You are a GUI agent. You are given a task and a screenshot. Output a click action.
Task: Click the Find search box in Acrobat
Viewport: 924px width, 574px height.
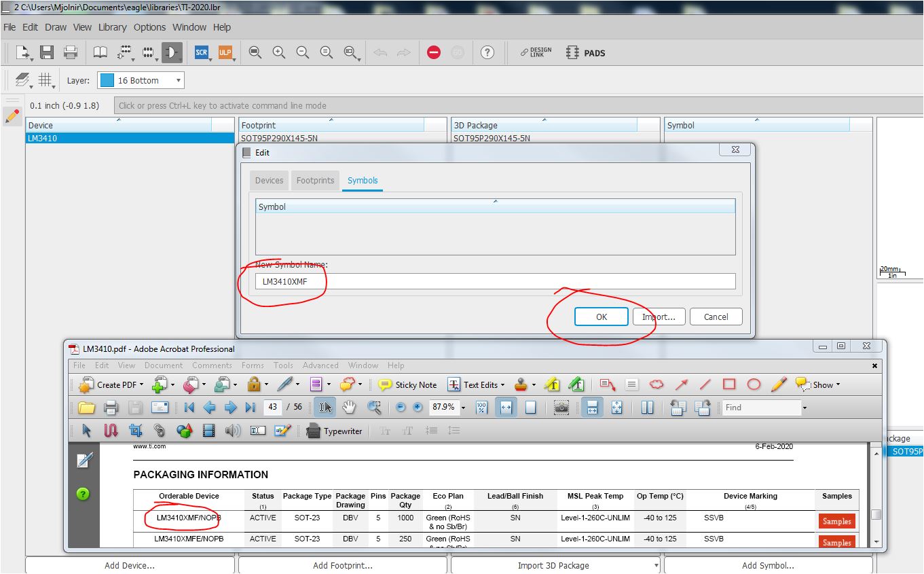[762, 408]
